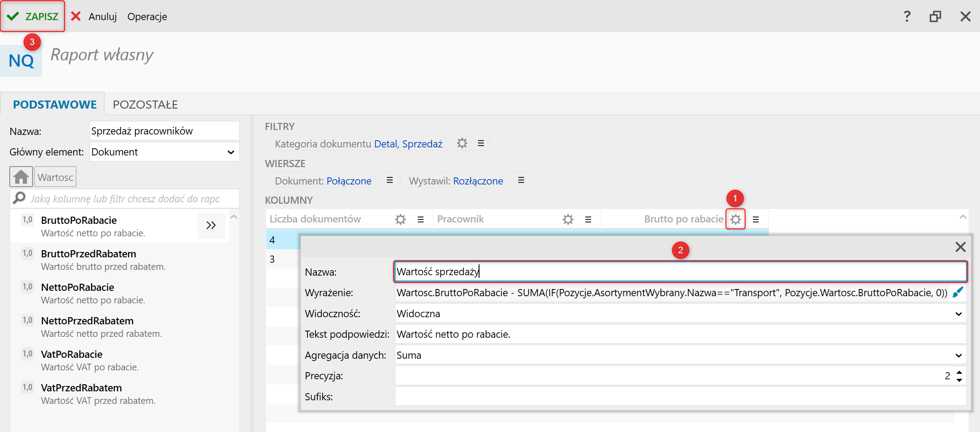Open the Operacje menu
This screenshot has width=980, height=432.
[x=147, y=17]
